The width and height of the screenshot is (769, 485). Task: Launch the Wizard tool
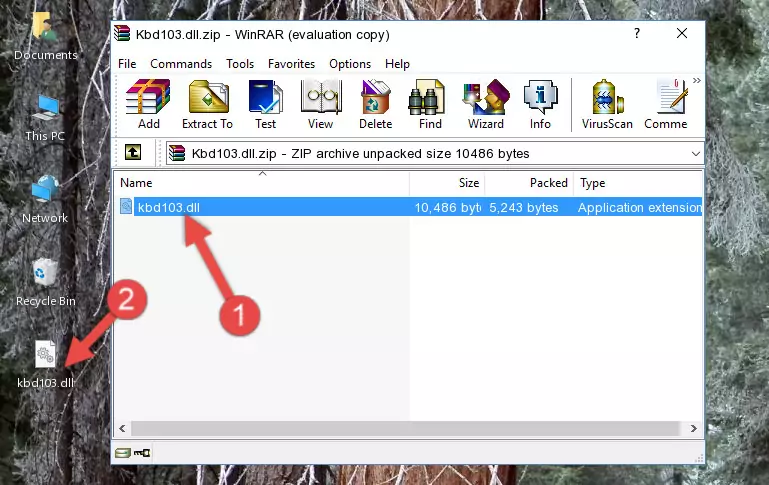click(x=486, y=104)
